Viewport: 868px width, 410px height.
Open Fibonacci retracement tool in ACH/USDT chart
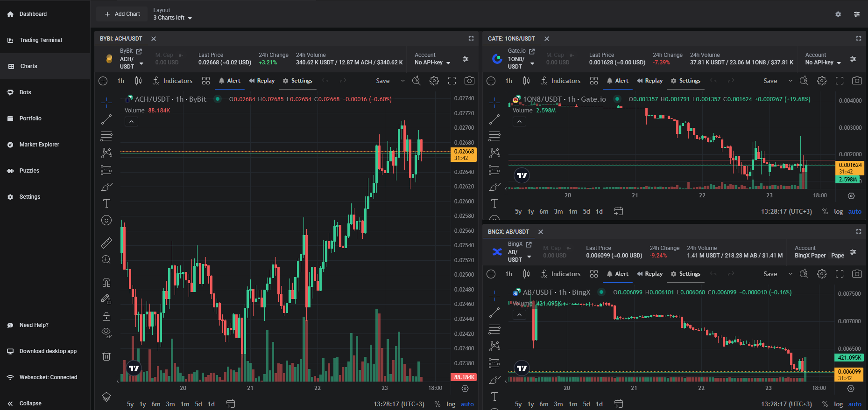(x=106, y=136)
